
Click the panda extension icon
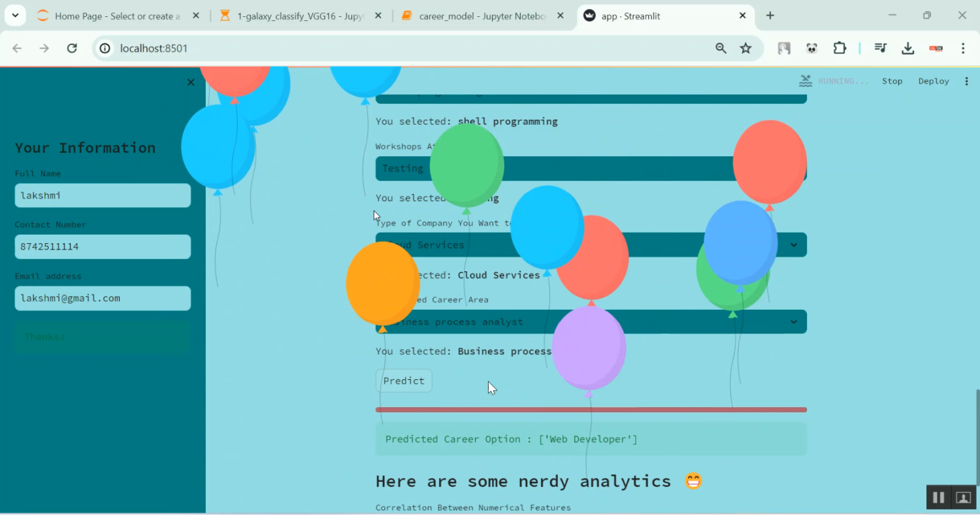click(x=811, y=48)
